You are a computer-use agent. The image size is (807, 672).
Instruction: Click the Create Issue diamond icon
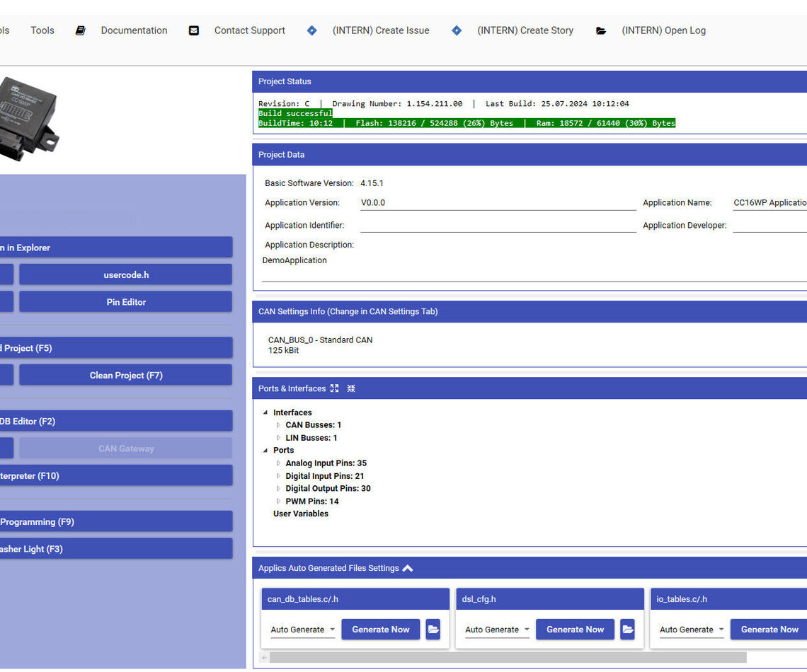coord(312,30)
